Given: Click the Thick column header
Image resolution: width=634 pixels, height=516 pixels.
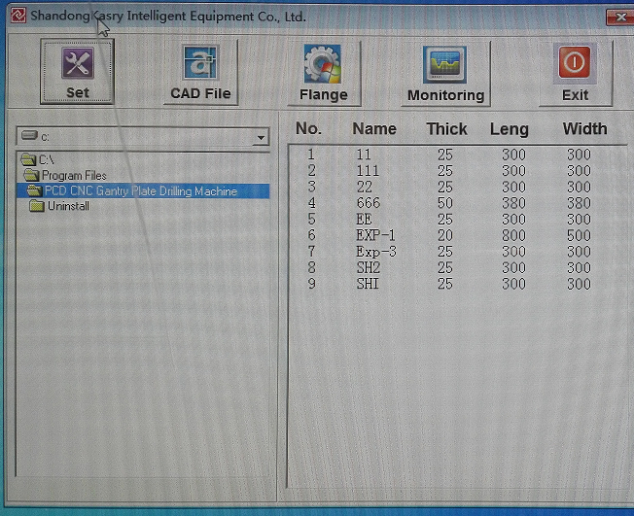Looking at the screenshot, I should (x=447, y=129).
